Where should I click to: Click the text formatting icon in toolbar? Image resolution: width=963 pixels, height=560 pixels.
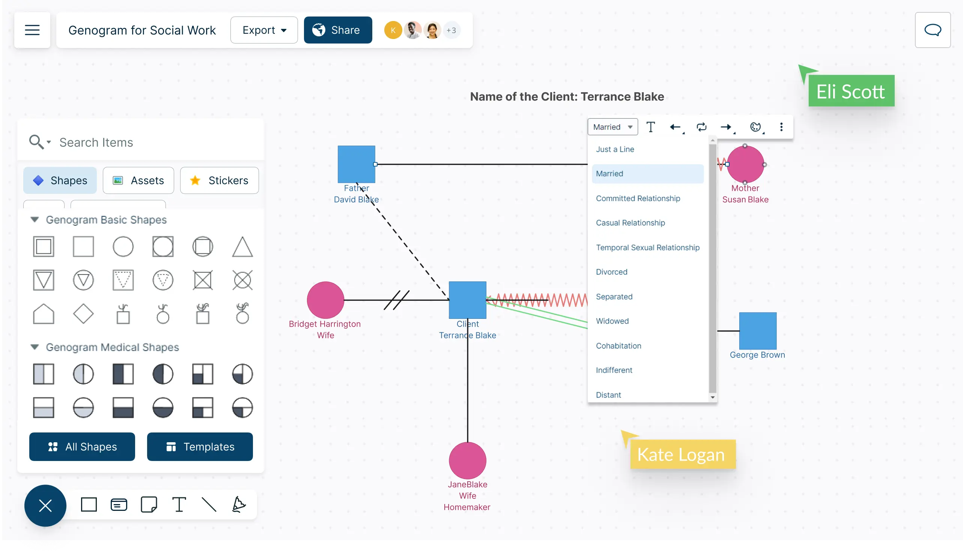651,127
